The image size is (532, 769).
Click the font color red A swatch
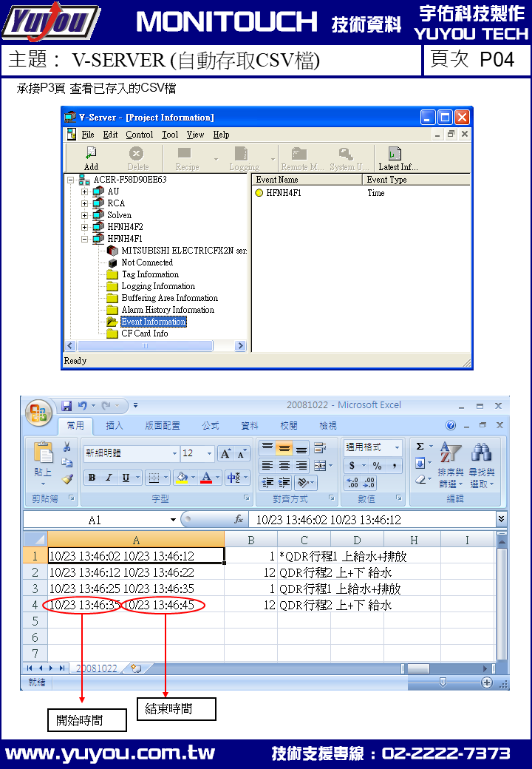coord(206,477)
